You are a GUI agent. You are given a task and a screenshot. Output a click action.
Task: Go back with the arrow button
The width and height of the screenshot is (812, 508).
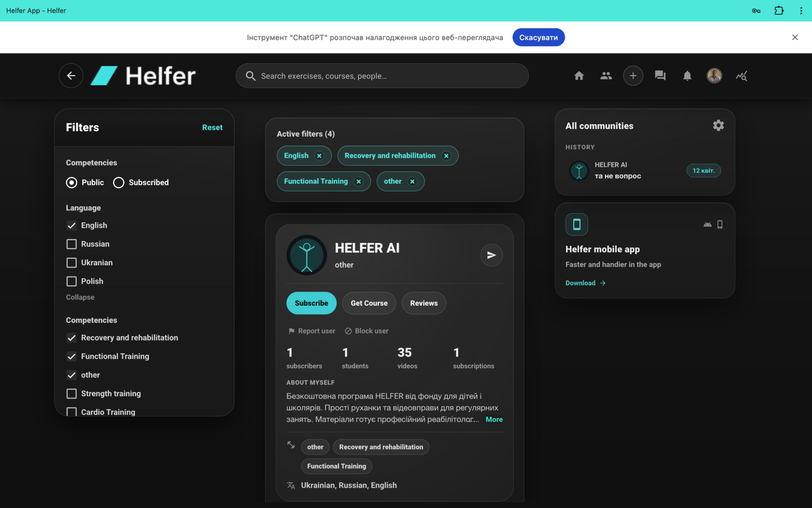[x=71, y=75]
